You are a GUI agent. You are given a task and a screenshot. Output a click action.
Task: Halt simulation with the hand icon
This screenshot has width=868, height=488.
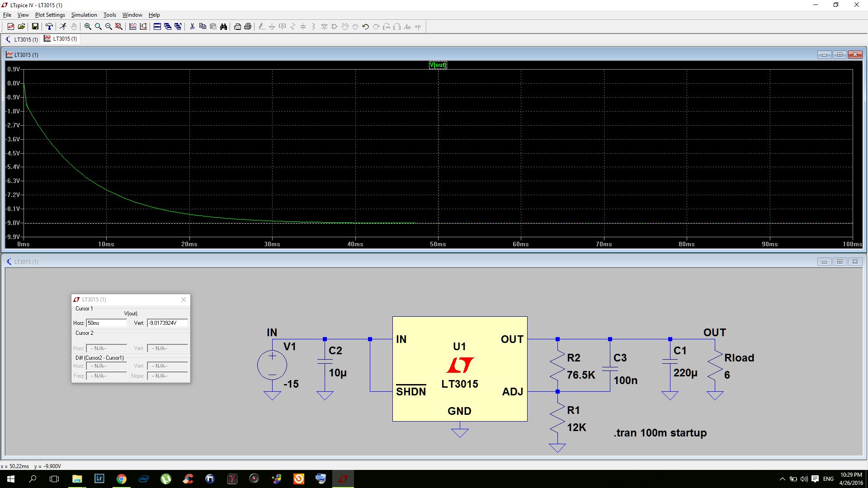[74, 27]
